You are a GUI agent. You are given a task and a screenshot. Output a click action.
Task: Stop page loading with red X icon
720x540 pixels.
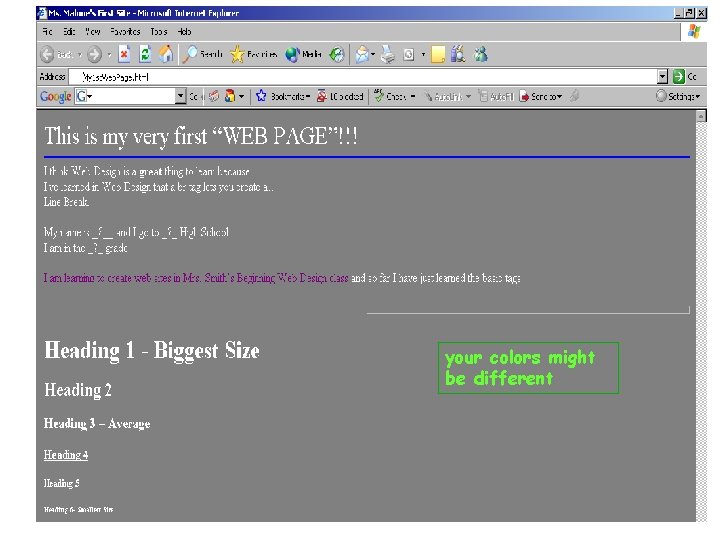pyautogui.click(x=124, y=54)
